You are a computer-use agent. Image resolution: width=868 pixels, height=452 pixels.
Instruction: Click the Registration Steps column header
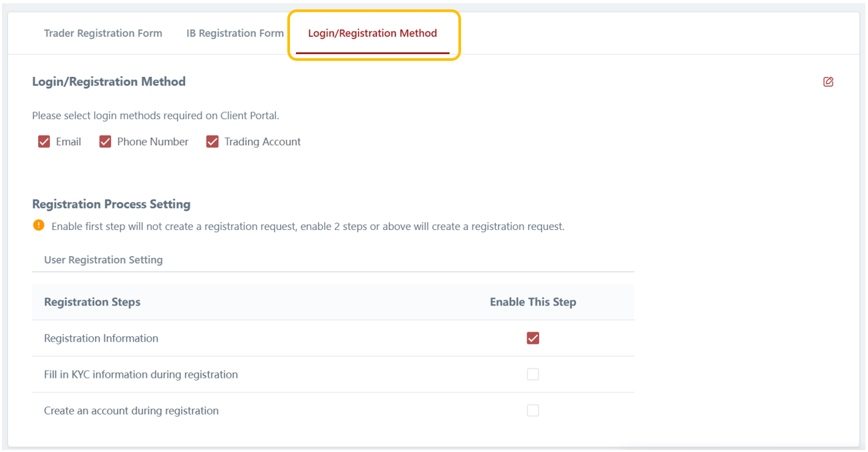tap(92, 302)
